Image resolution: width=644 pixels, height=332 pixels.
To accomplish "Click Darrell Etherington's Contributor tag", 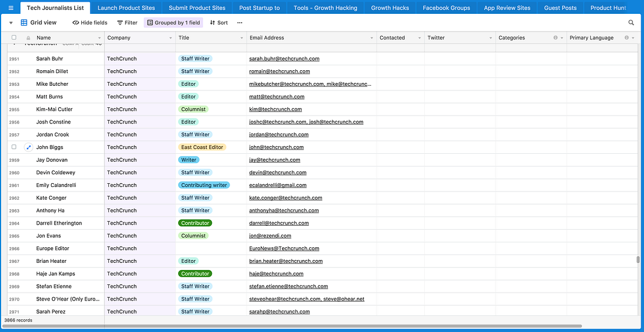I will coord(195,223).
